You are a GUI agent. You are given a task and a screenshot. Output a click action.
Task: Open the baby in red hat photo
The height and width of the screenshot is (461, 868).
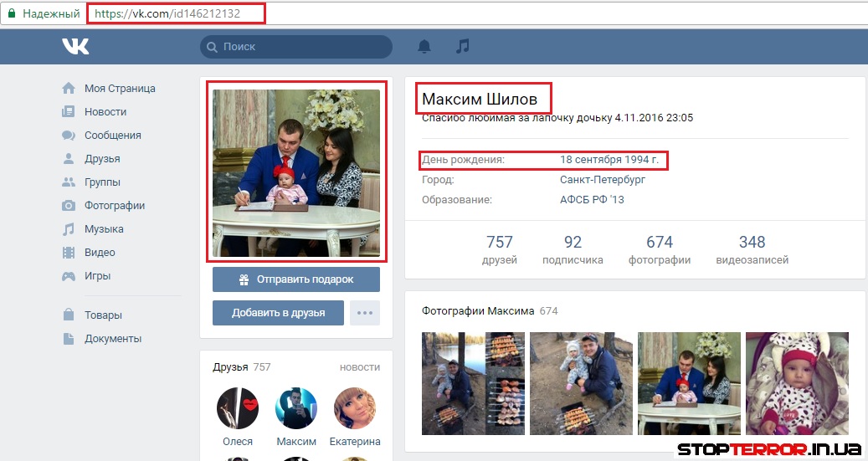[797, 383]
